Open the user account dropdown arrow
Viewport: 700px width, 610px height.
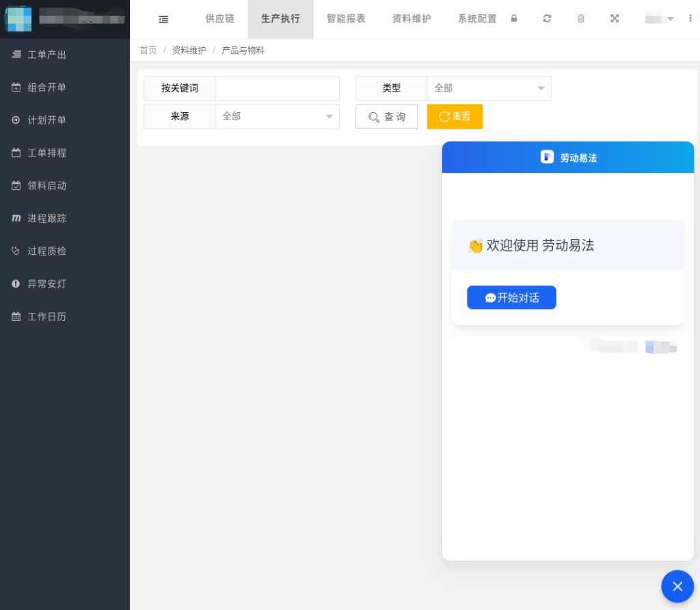pyautogui.click(x=671, y=18)
